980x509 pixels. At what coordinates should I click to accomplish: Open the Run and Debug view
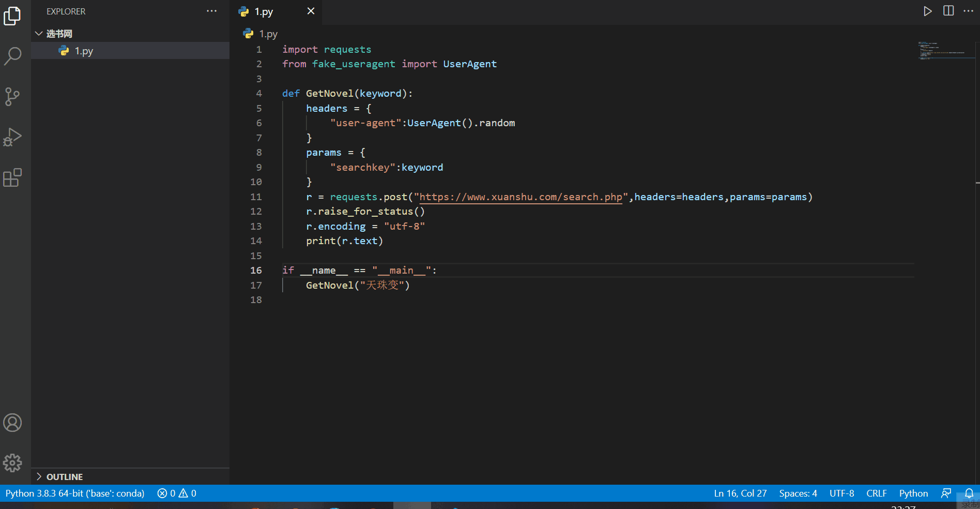tap(13, 137)
